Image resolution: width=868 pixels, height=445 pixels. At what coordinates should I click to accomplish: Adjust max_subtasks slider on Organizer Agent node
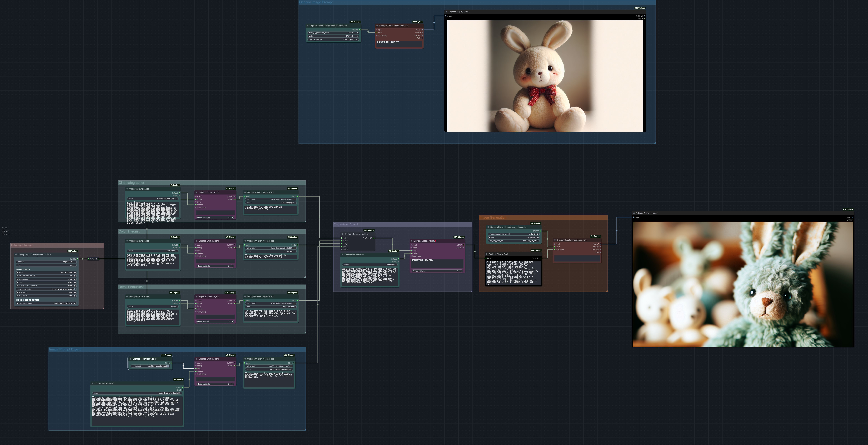(x=437, y=271)
